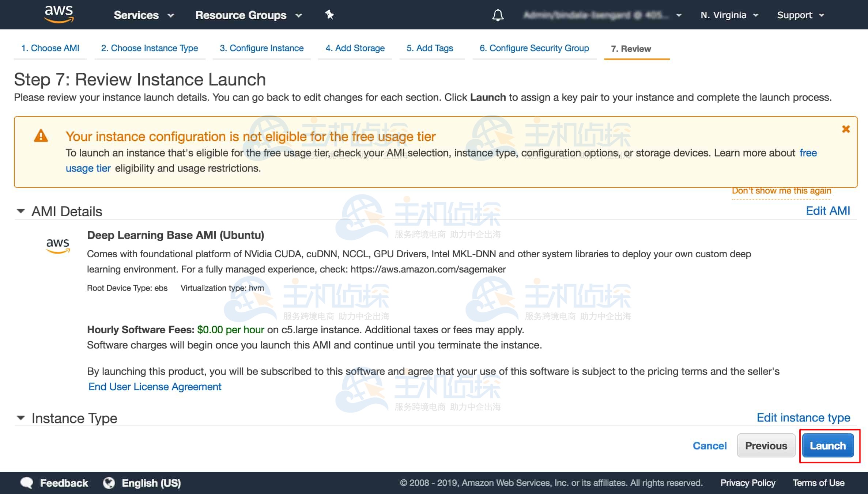868x494 pixels.
Task: Dismiss the free tier warning banner
Action: click(846, 129)
